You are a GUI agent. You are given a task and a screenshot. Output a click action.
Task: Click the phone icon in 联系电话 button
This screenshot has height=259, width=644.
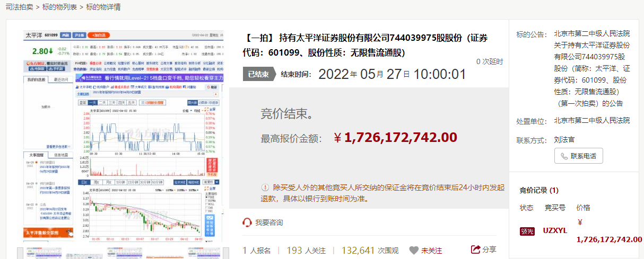coord(563,156)
